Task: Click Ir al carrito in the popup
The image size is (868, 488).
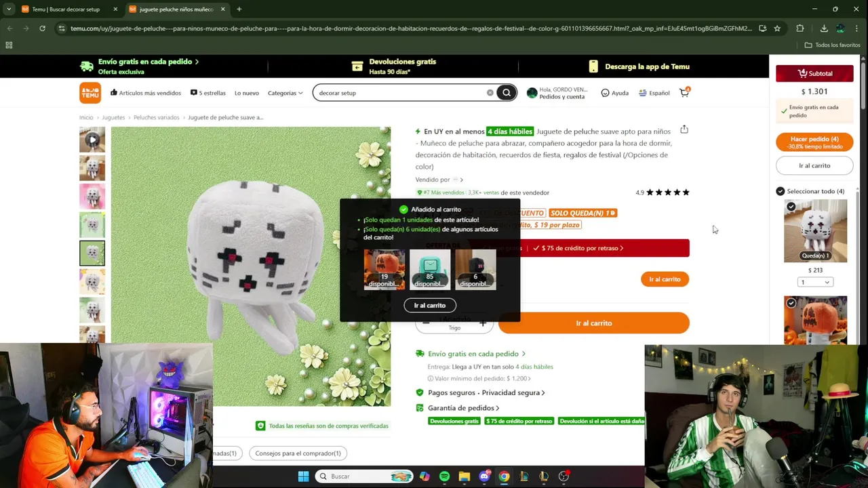Action: tap(430, 306)
